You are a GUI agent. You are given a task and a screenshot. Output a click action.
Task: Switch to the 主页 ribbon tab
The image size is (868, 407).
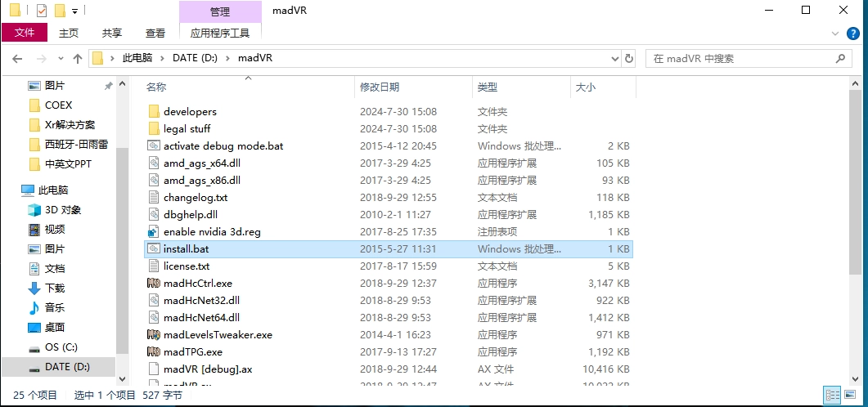tap(69, 34)
